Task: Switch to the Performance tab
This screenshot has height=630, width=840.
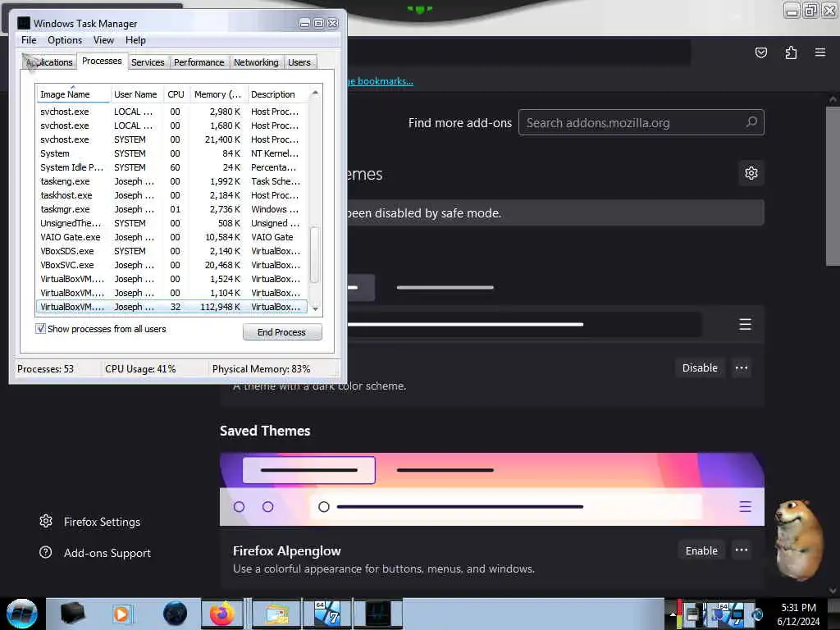Action: (x=199, y=62)
